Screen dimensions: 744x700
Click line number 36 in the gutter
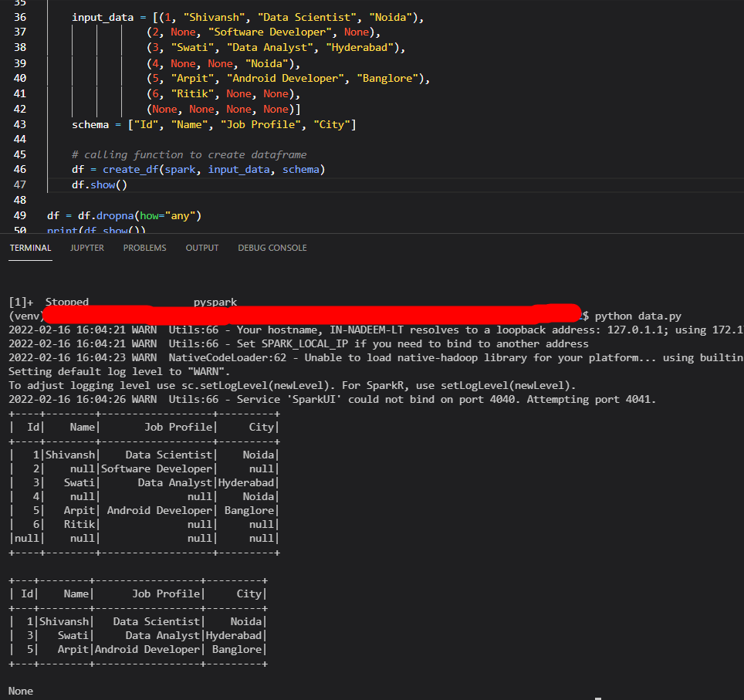tap(20, 17)
